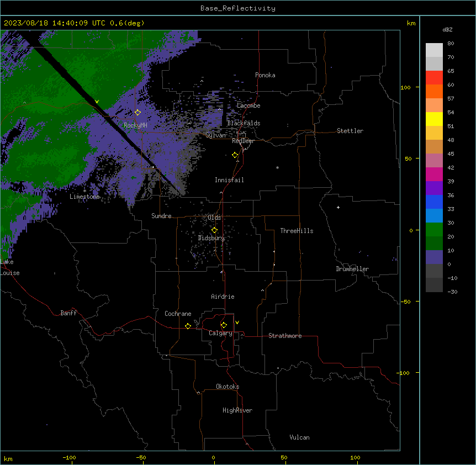Select the Sundre label
Image resolution: width=476 pixels, height=465 pixels.
[161, 216]
